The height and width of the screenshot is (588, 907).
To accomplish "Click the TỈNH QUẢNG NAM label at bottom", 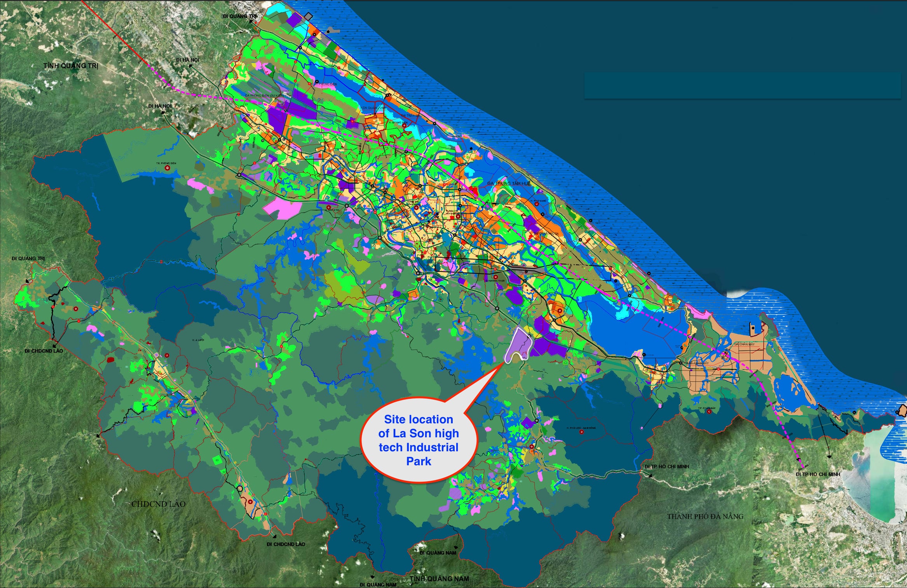I will click(439, 579).
